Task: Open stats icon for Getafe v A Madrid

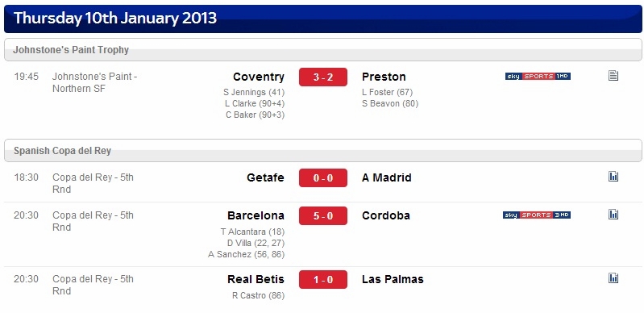Action: [x=613, y=177]
